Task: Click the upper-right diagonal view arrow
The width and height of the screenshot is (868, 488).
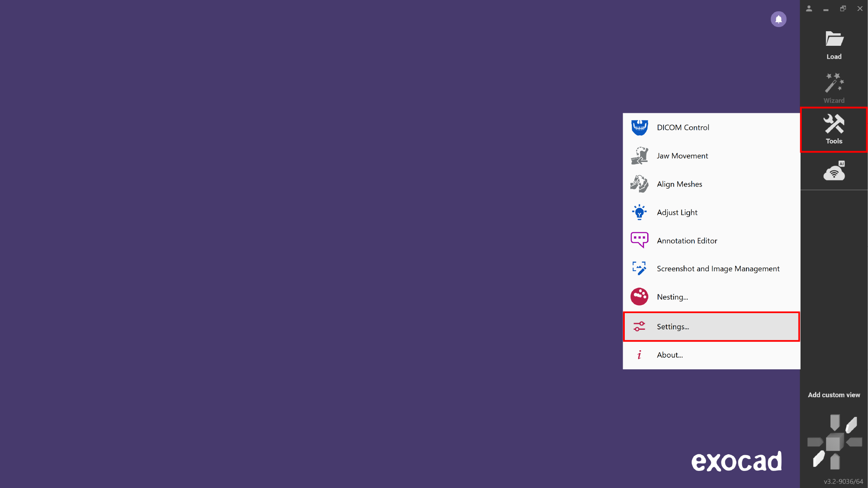Action: [x=851, y=425]
